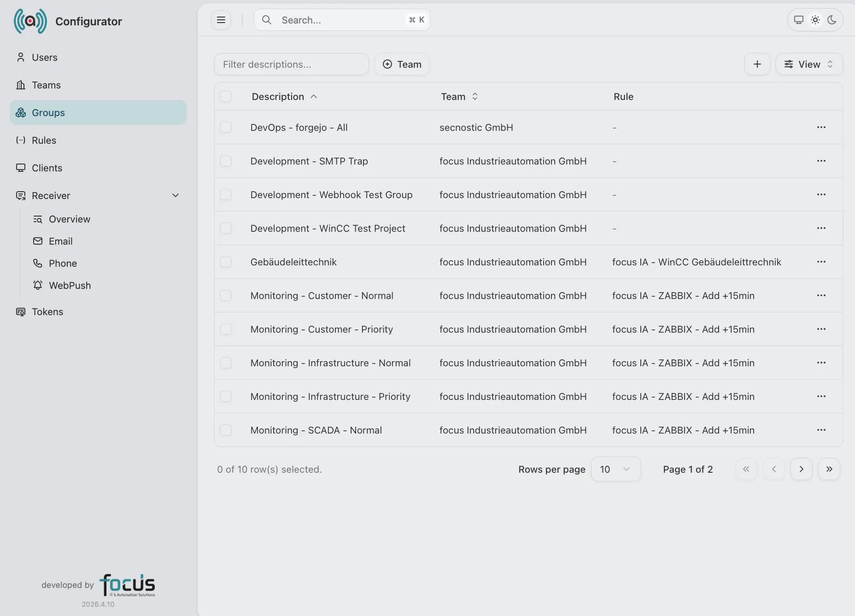The width and height of the screenshot is (855, 616).
Task: Open the Rows per page dropdown
Action: [x=615, y=469]
